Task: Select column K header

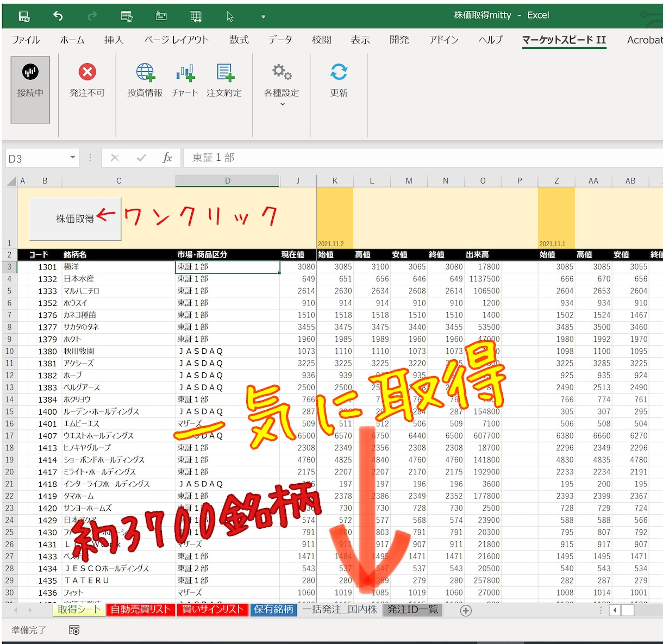Action: tap(335, 181)
